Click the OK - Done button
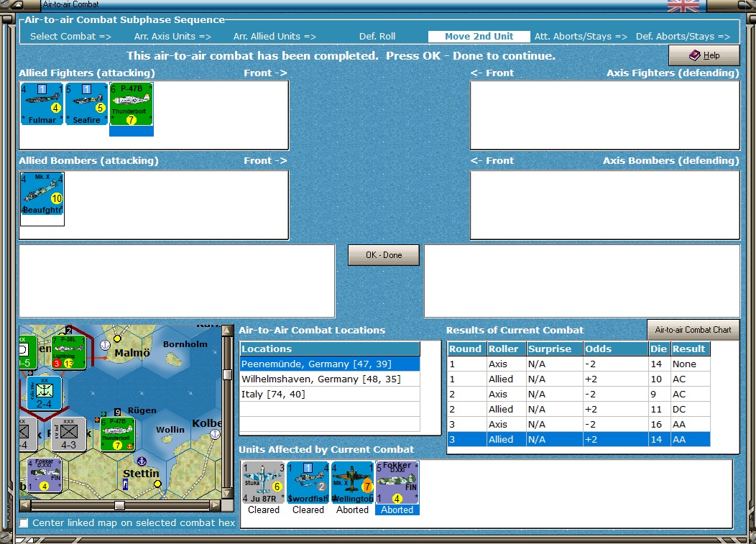This screenshot has width=756, height=544. (384, 255)
